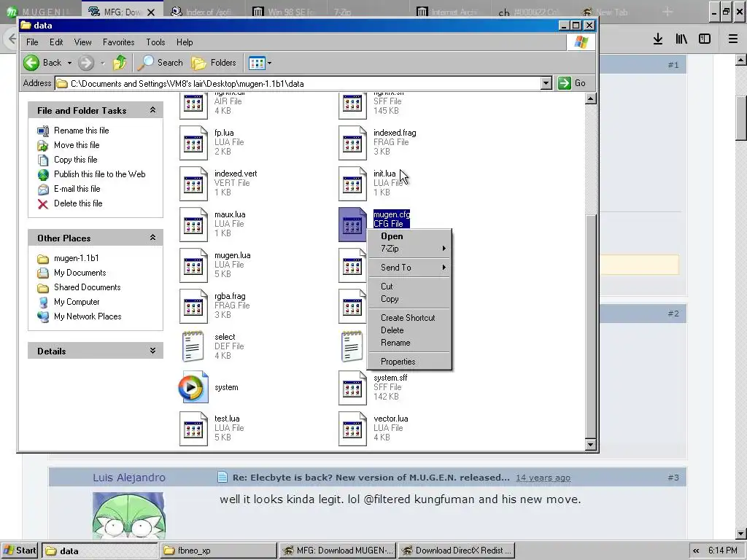Click the Views icon in toolbar
This screenshot has height=560, width=747.
257,63
